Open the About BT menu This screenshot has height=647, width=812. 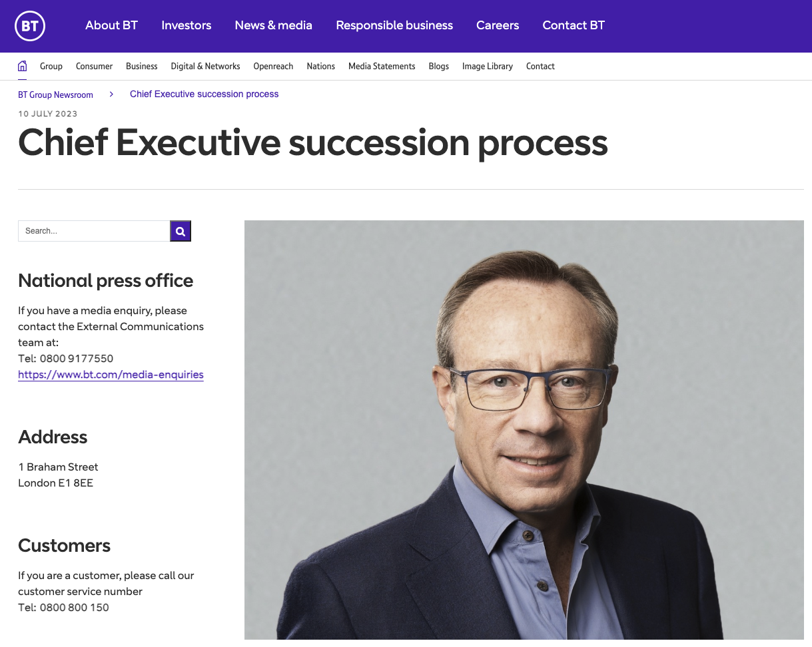pyautogui.click(x=111, y=25)
